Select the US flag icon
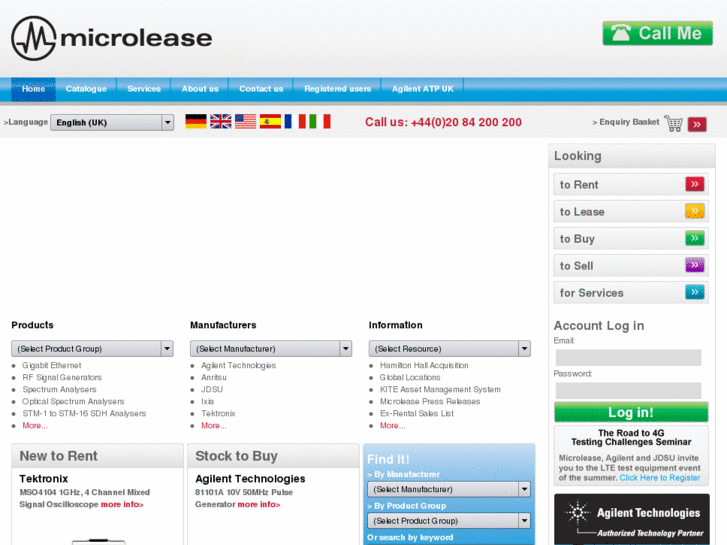Image resolution: width=727 pixels, height=545 pixels. pyautogui.click(x=245, y=122)
